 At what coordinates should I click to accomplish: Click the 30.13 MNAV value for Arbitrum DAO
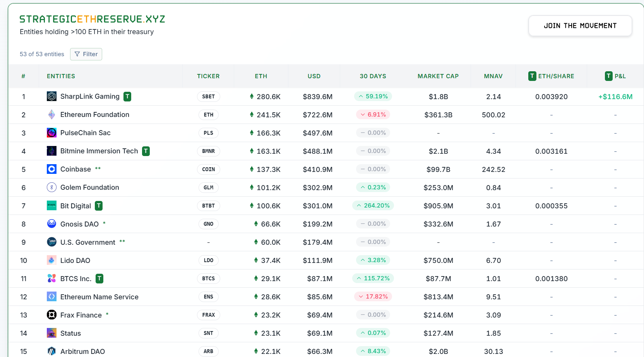[493, 352]
